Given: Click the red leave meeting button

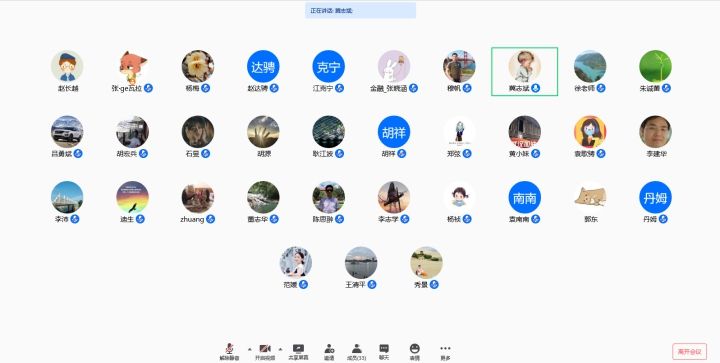Looking at the screenshot, I should [689, 352].
